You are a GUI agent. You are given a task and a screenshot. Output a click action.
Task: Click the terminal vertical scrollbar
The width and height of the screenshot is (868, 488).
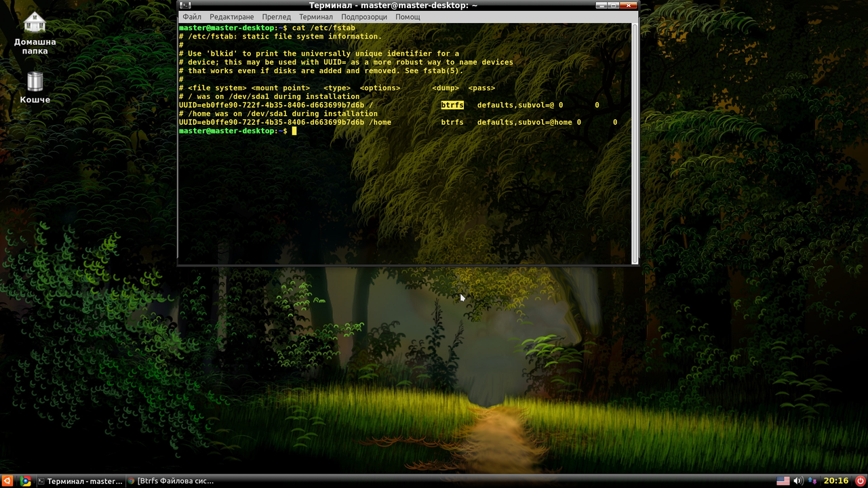click(635, 142)
